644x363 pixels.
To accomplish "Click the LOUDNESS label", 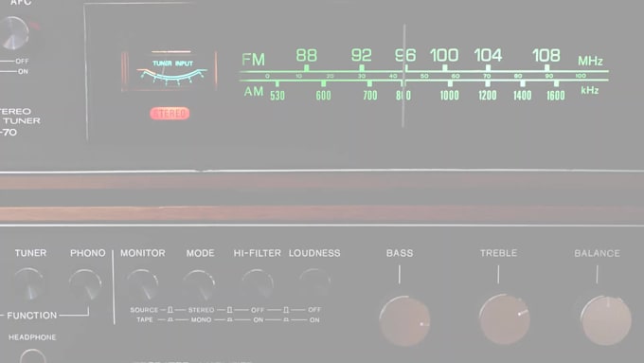I will click(x=314, y=253).
